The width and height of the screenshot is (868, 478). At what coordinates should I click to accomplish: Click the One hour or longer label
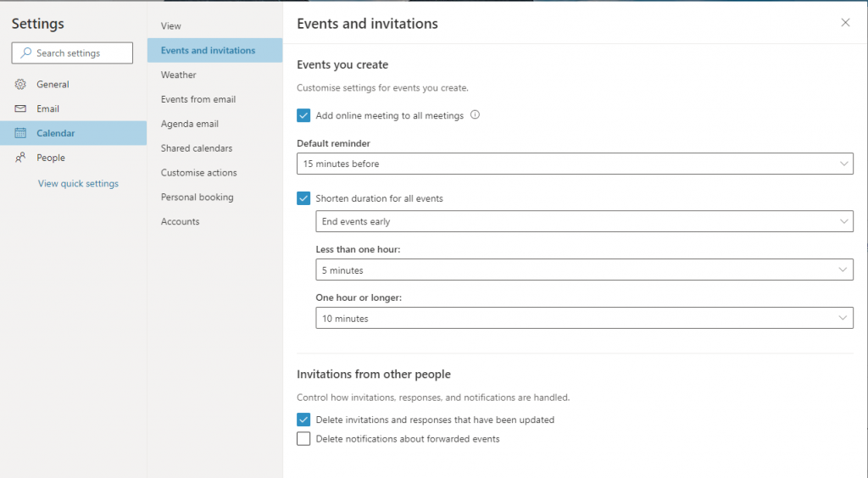(359, 297)
